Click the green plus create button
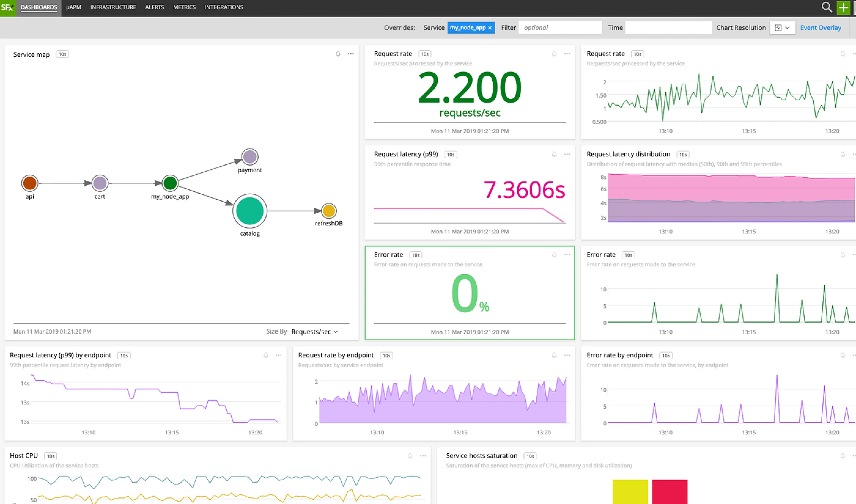This screenshot has width=856, height=504. pyautogui.click(x=844, y=7)
